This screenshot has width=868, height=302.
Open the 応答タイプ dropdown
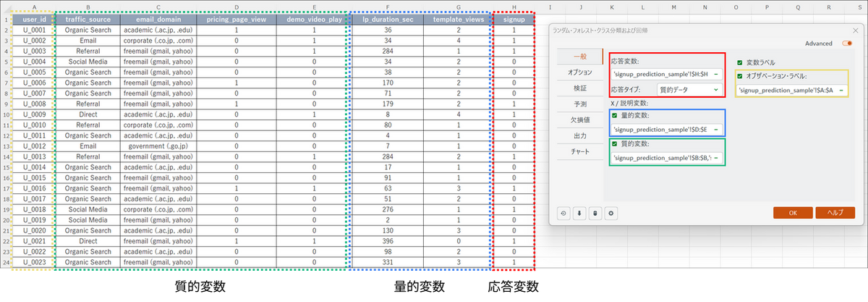689,90
